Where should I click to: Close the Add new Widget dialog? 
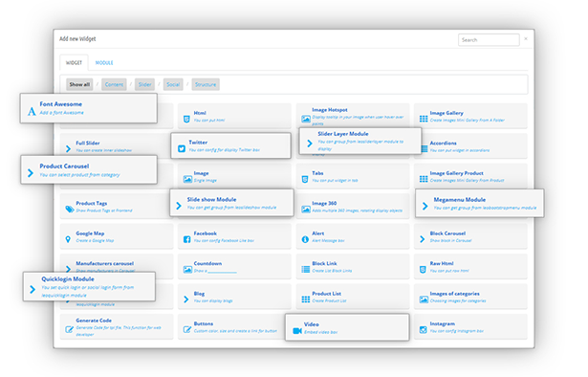click(x=526, y=38)
